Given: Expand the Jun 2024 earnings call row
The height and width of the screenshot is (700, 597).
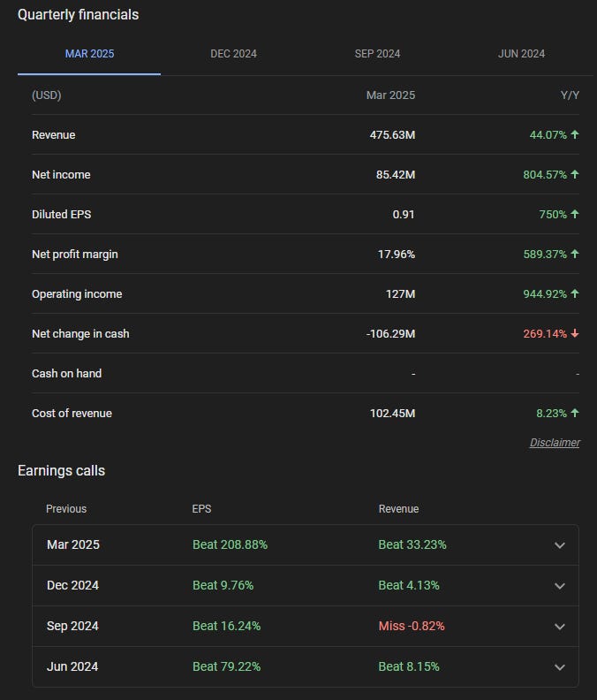Looking at the screenshot, I should click(x=306, y=667).
